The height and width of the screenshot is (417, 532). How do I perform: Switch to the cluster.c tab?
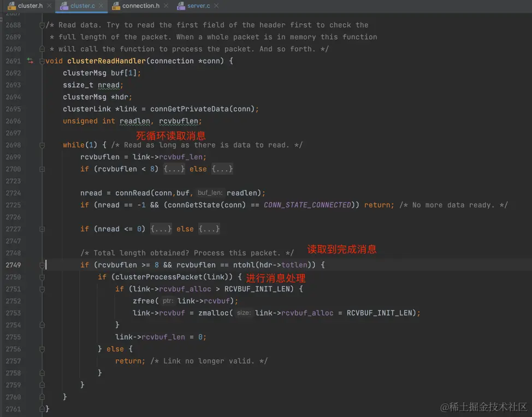coord(82,6)
